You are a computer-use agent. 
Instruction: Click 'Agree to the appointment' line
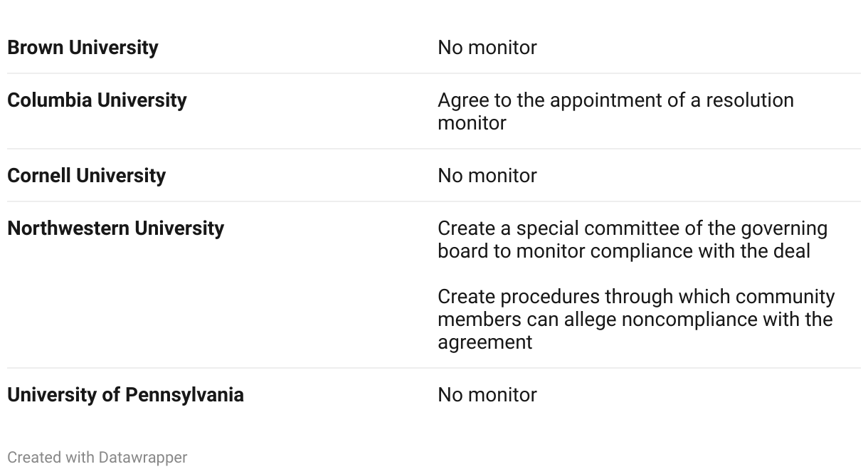click(x=615, y=100)
